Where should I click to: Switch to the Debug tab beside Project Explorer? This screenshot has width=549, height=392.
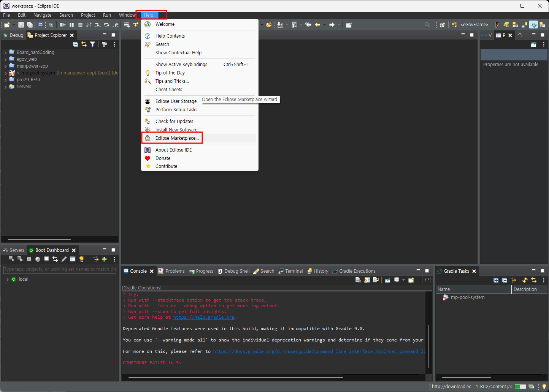tap(13, 35)
